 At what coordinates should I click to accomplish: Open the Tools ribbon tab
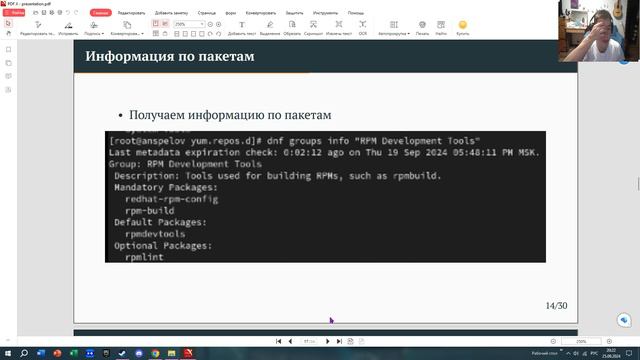click(x=325, y=13)
